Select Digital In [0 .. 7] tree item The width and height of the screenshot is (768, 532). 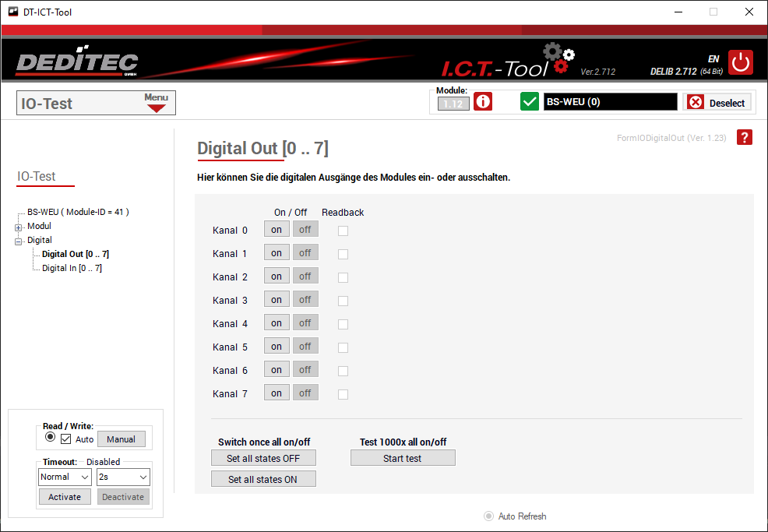coord(72,268)
